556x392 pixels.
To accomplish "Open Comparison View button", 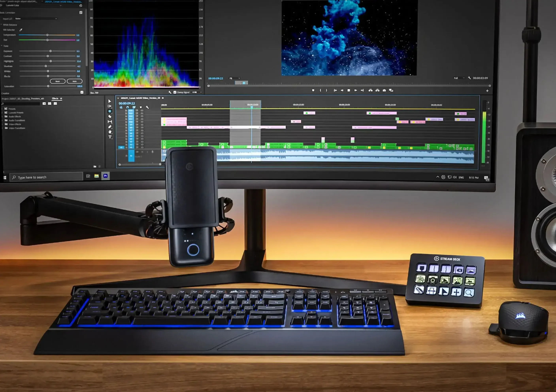I will click(x=391, y=90).
